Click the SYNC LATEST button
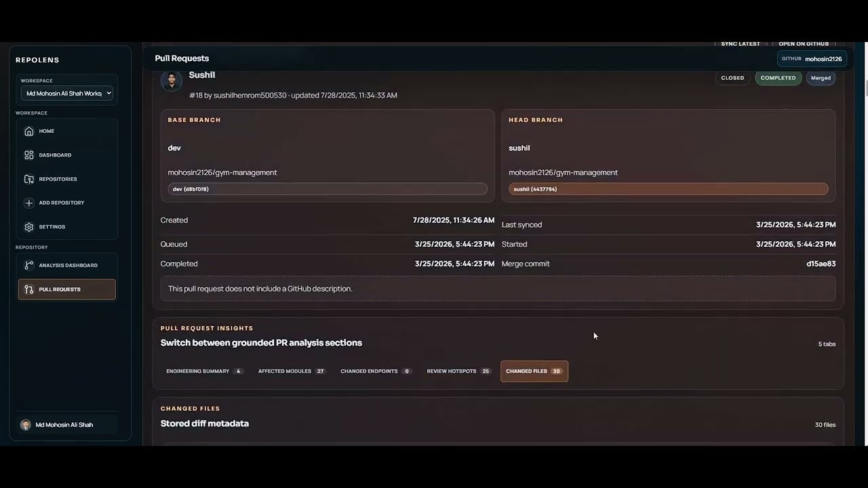 [740, 43]
